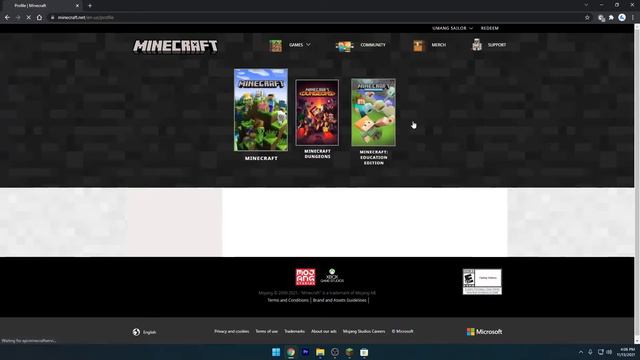This screenshot has height=360, width=640.
Task: Open tab search chevron in Chrome
Action: point(586,5)
